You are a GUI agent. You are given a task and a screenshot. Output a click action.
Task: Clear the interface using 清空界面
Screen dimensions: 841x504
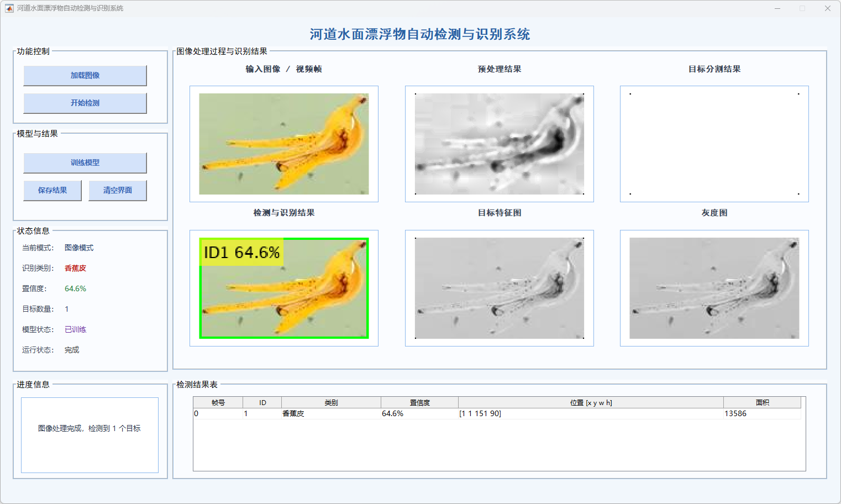click(x=117, y=191)
